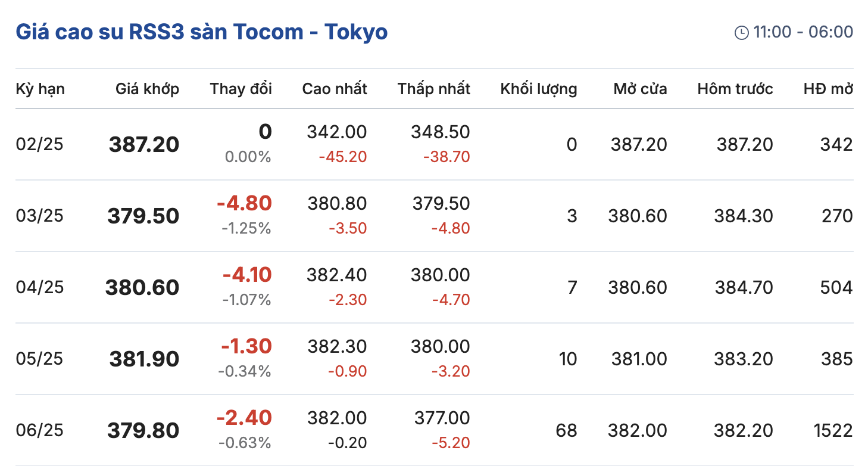Viewport: 868px width, 466px height.
Task: Click the 1522 open interest value
Action: [832, 430]
